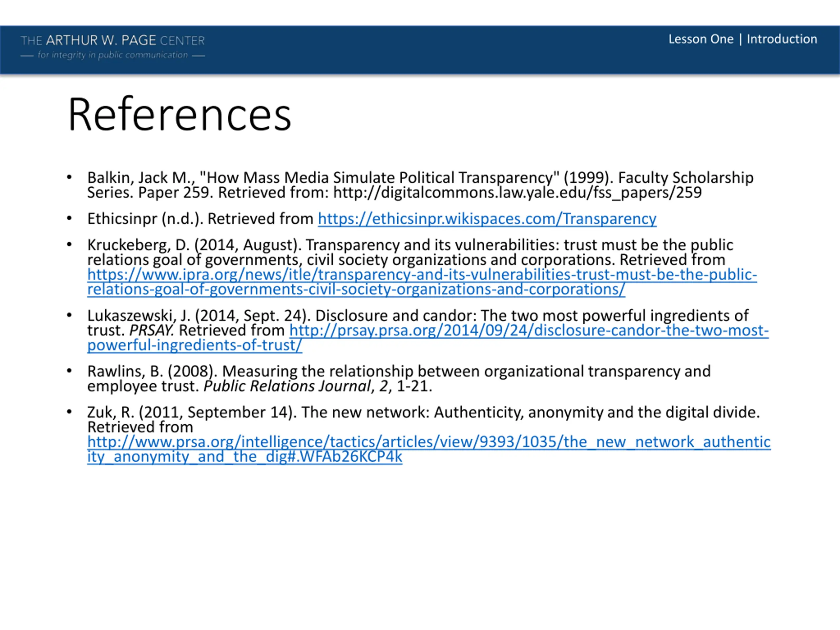Click the Kruckeberg, D. (2014, August) reference
The height and width of the screenshot is (630, 840).
click(422, 267)
